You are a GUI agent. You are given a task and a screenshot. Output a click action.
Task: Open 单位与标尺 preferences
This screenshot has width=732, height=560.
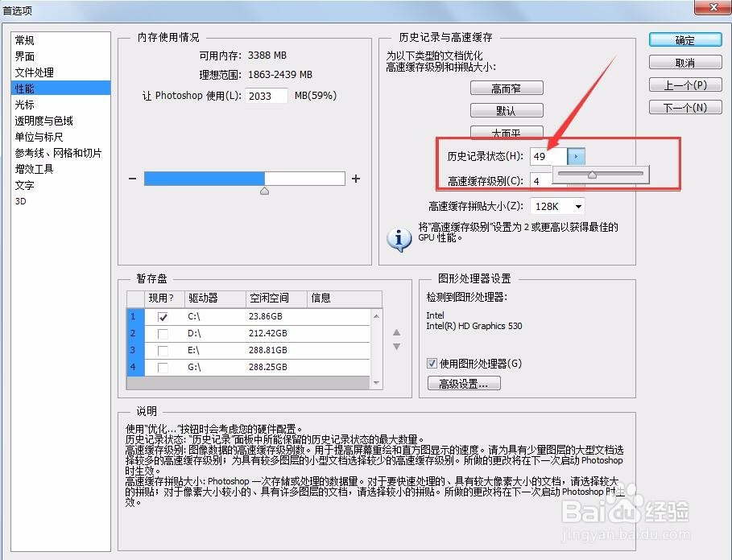tap(39, 137)
